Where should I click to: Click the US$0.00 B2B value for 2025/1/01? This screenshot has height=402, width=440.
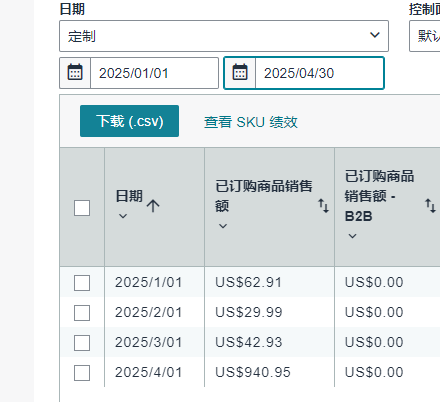click(374, 283)
